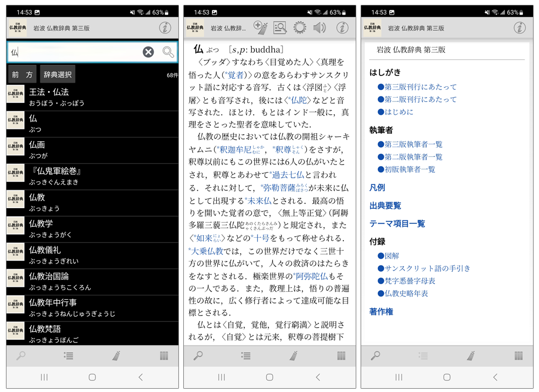Open in-page search icon in article toolbar
539x392 pixels.
[x=280, y=27]
